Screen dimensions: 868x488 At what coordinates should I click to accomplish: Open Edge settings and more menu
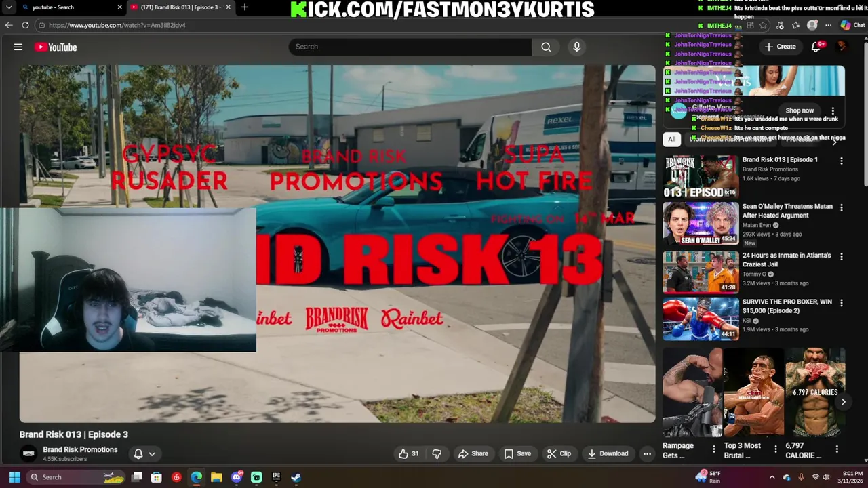[828, 25]
